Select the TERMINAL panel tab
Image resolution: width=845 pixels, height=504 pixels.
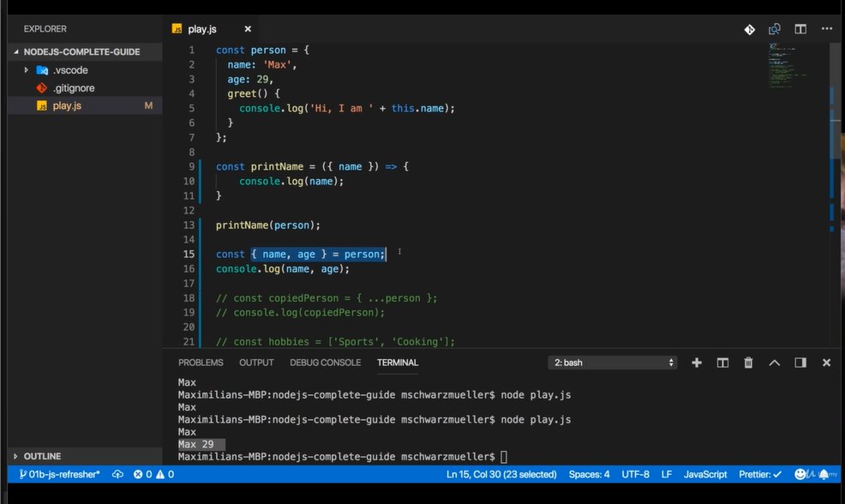tap(398, 363)
